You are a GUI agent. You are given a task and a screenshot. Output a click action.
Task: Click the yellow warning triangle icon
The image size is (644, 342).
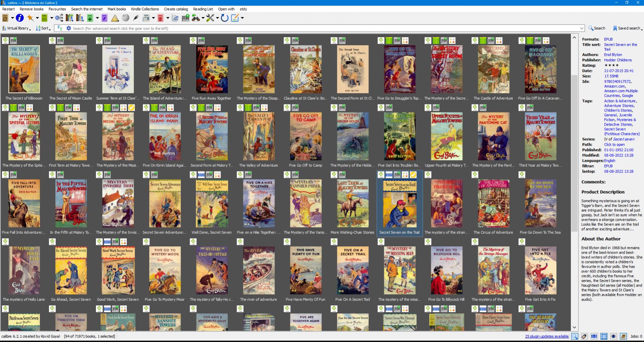pos(115,18)
